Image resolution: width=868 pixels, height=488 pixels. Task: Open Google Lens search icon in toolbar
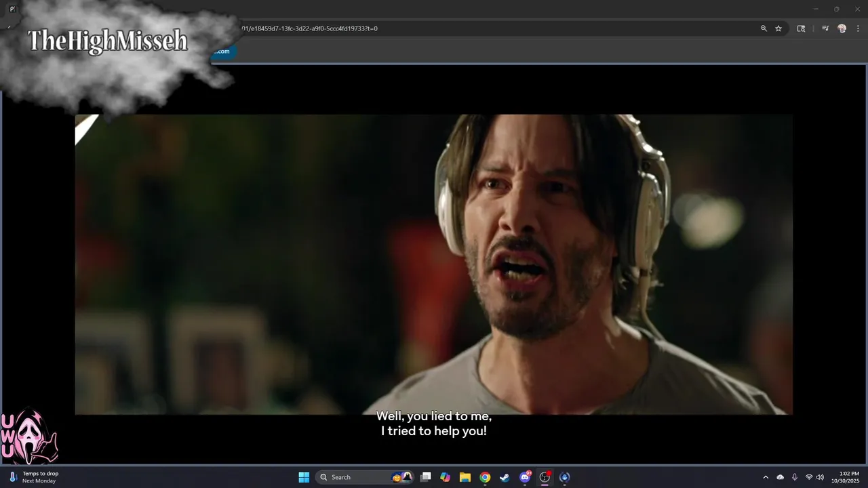(801, 28)
